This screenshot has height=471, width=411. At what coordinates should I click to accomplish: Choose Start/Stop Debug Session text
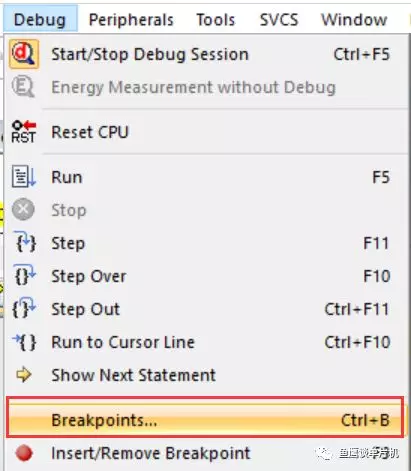[150, 54]
